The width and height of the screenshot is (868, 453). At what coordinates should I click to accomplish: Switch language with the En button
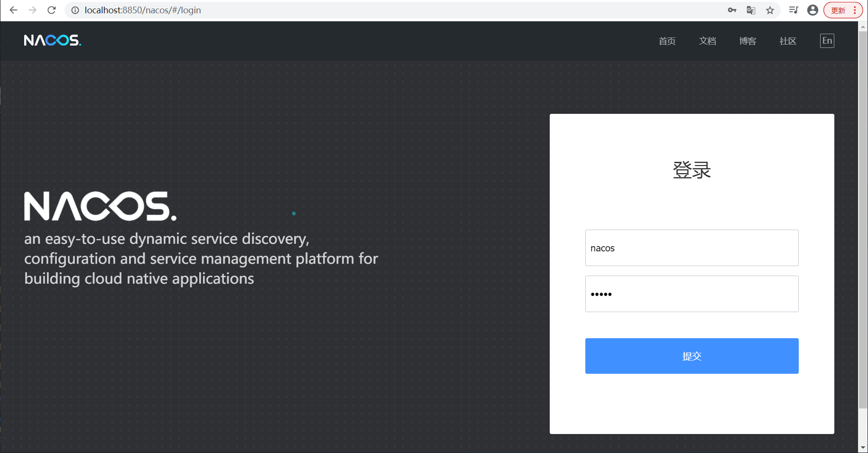[x=827, y=41]
